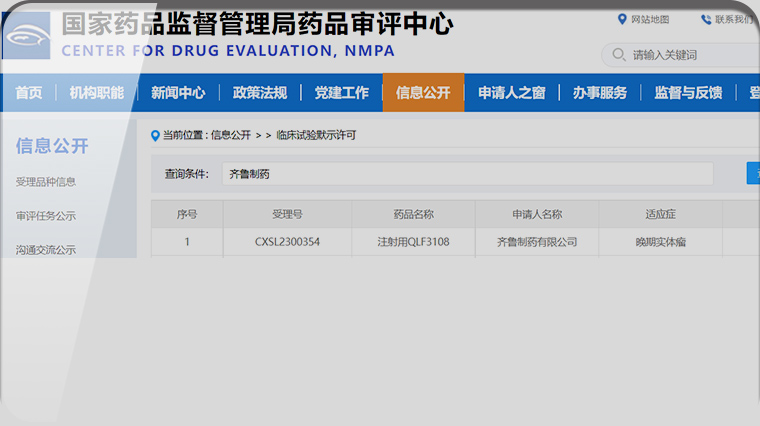Click the 序号 column header
This screenshot has height=426, width=760.
pos(187,214)
